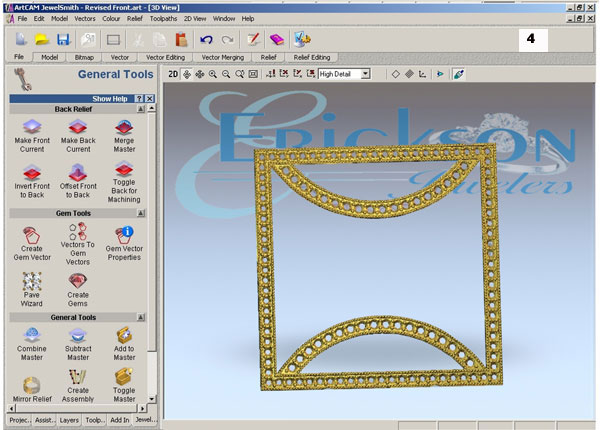Click the render material paint icon
600x430 pixels.
pyautogui.click(x=458, y=74)
